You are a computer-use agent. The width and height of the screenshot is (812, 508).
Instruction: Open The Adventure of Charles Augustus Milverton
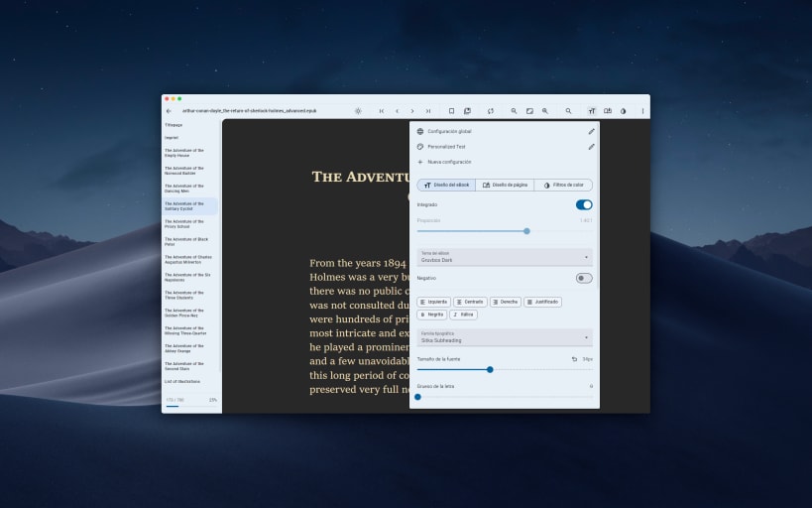pyautogui.click(x=190, y=260)
